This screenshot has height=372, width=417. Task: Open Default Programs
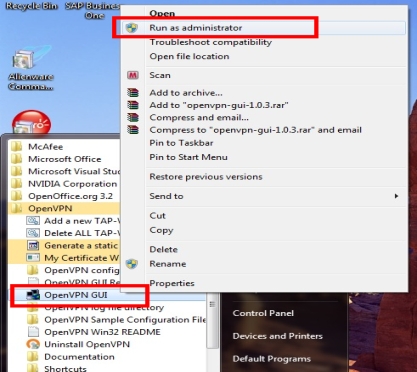tap(272, 359)
